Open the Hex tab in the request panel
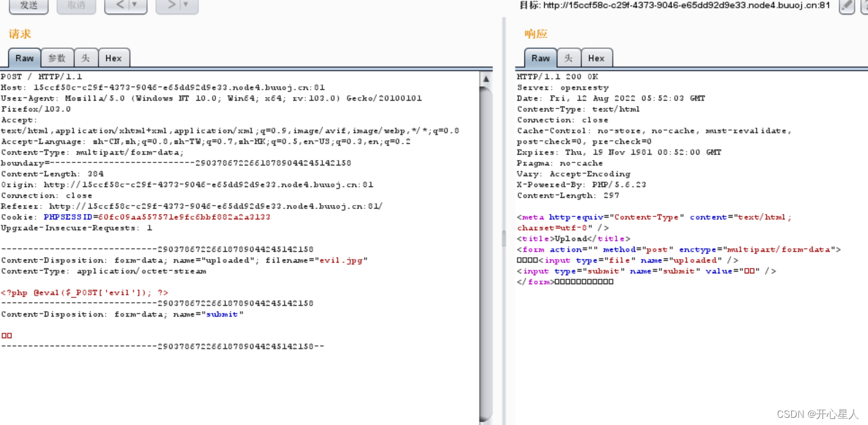868x425 pixels. point(113,58)
